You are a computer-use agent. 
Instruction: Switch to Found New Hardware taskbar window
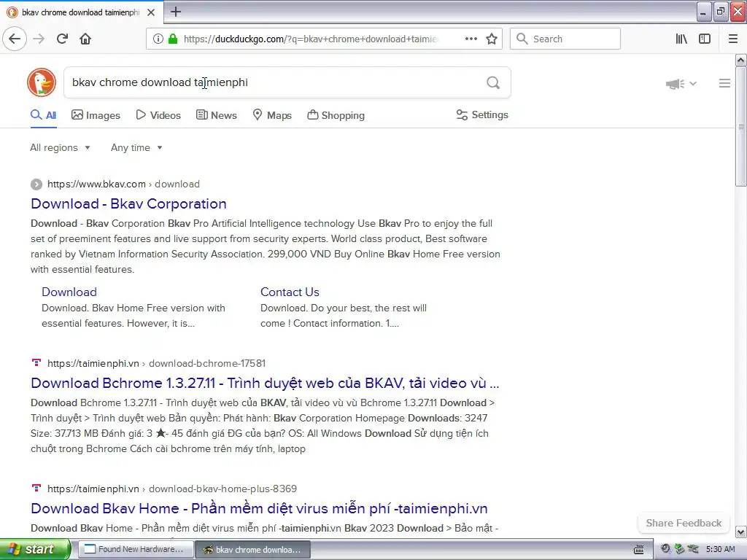pyautogui.click(x=136, y=549)
